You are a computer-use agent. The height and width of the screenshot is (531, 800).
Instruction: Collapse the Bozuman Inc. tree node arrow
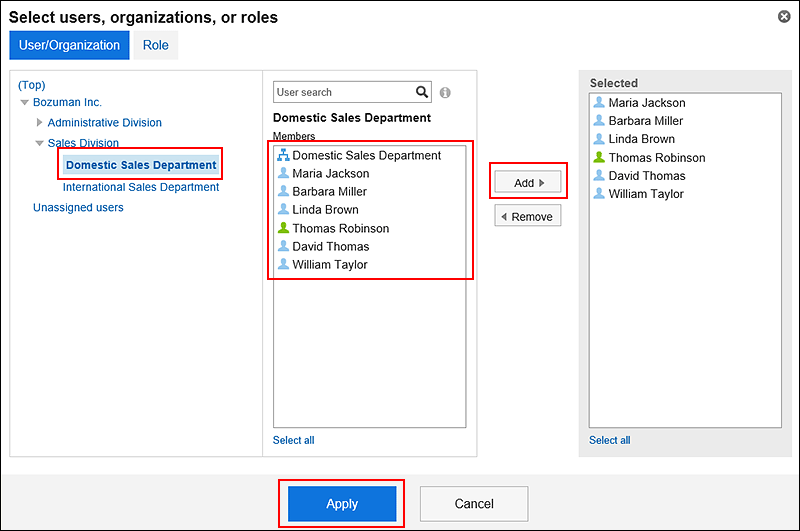pos(24,103)
